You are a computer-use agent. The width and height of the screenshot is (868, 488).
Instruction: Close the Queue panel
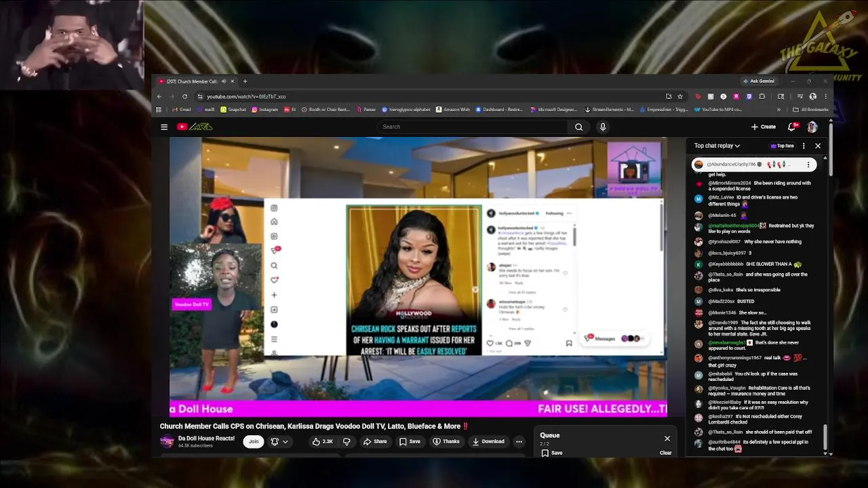[x=667, y=439]
